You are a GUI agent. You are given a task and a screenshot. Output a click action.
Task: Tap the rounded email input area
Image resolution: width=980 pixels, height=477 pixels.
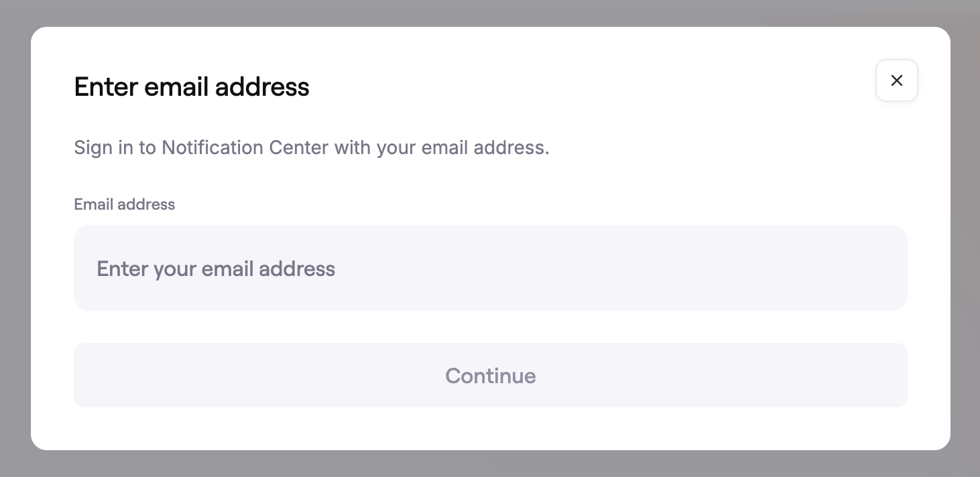point(490,268)
